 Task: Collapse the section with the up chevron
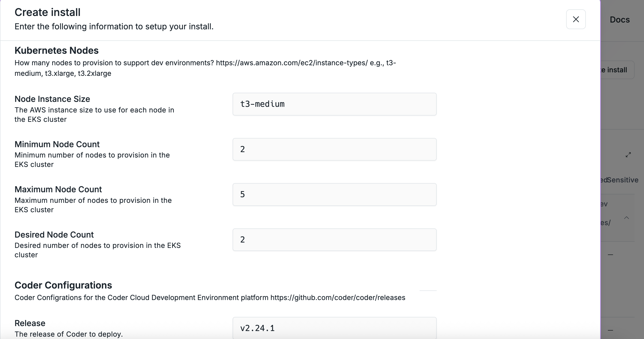coord(626,218)
